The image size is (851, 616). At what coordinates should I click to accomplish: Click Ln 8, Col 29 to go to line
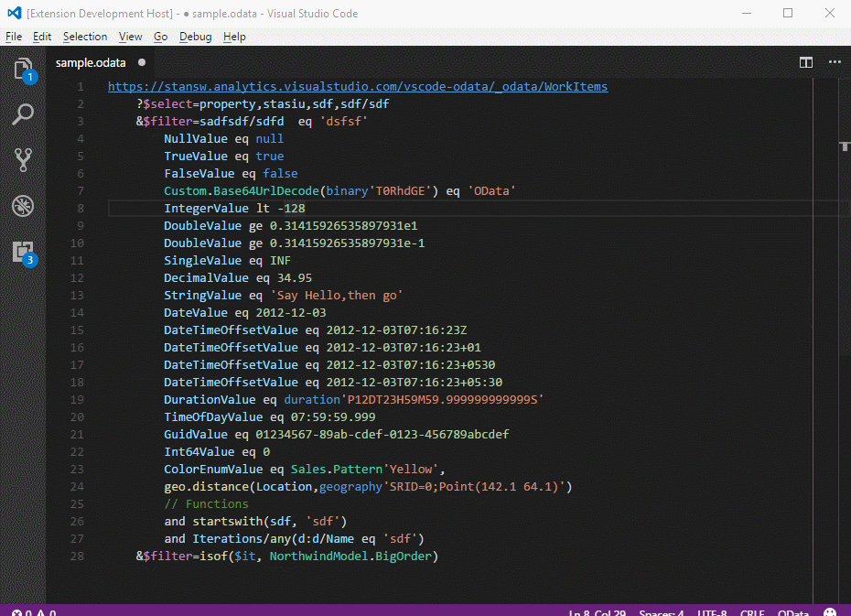598,611
